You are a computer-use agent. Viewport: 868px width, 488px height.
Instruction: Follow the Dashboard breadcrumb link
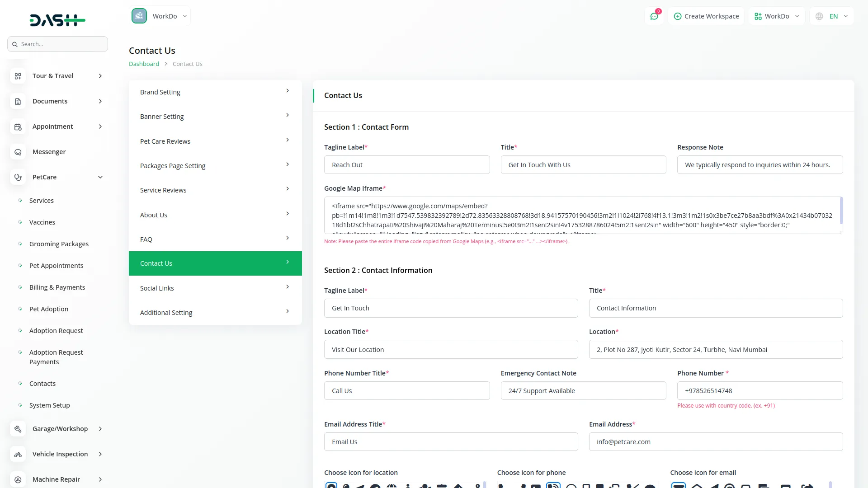(x=144, y=64)
